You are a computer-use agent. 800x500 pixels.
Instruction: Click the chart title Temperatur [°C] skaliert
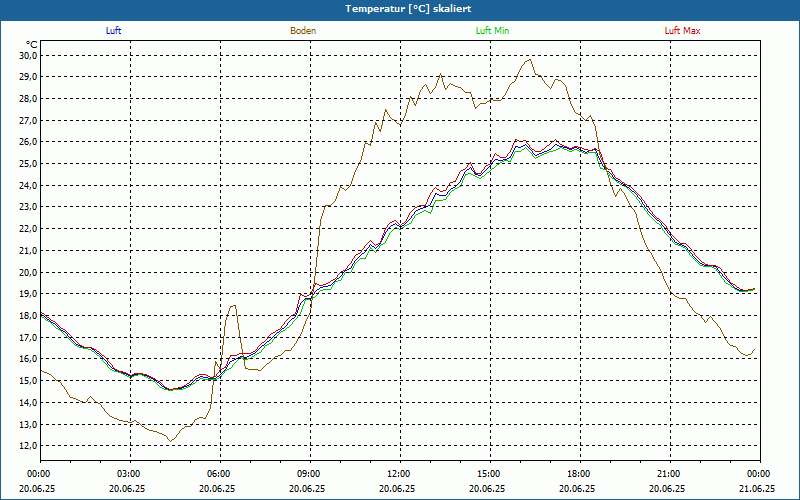408,9
